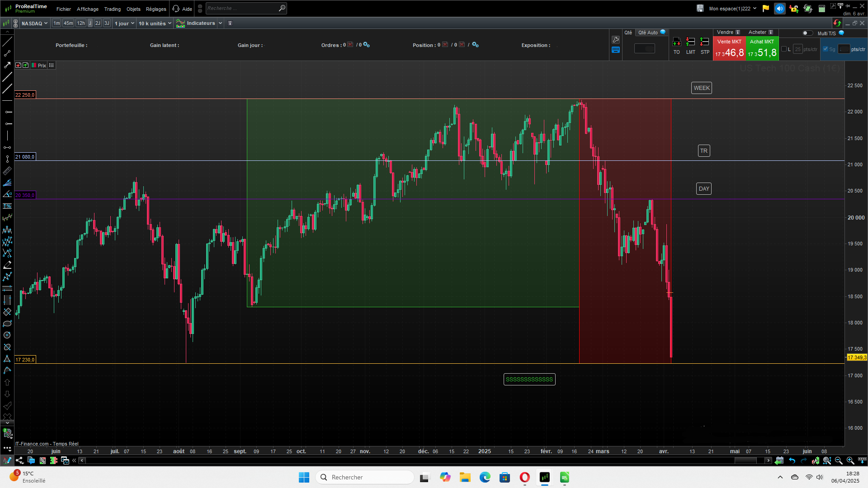Viewport: 868px width, 488px height.
Task: Open the wrench settings in trading panel
Action: (x=615, y=40)
